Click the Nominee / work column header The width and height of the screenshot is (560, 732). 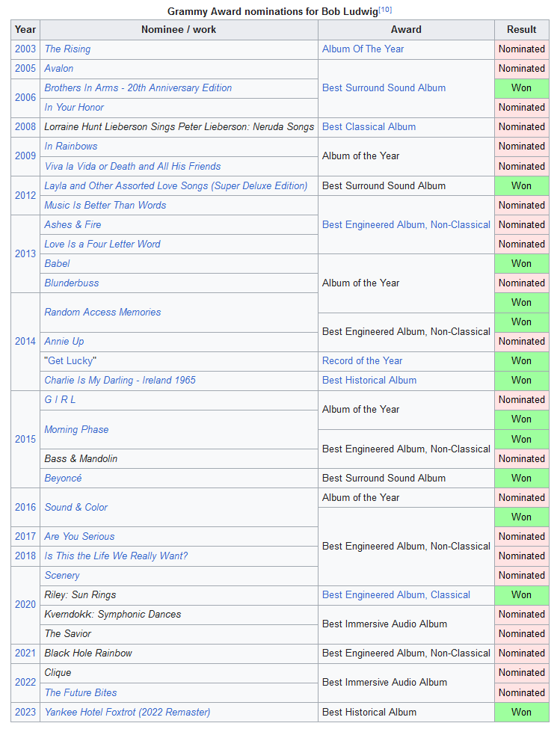click(179, 29)
